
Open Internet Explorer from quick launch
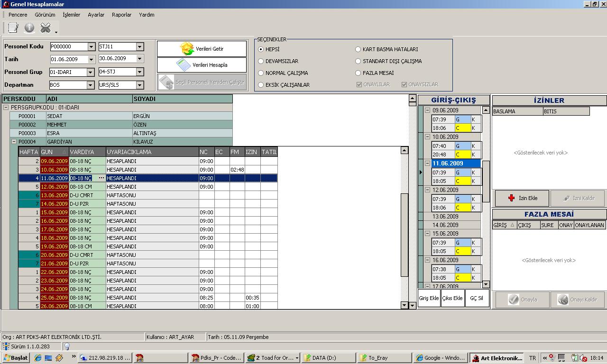(37, 358)
